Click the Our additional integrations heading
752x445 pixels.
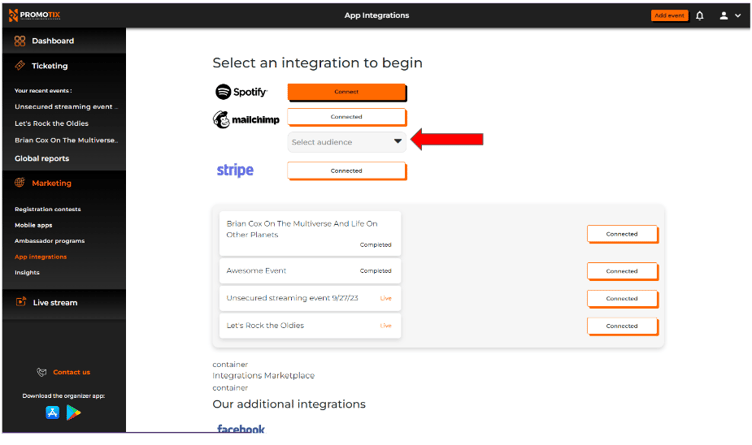click(x=289, y=404)
